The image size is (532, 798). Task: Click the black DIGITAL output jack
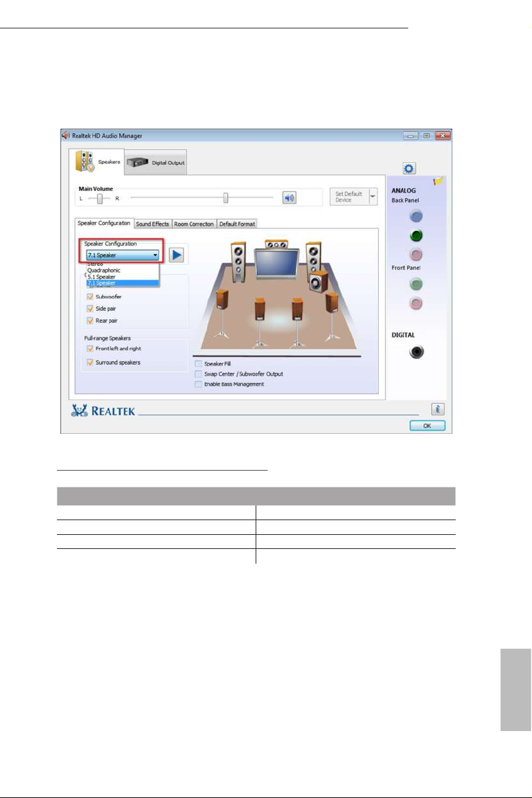[416, 351]
